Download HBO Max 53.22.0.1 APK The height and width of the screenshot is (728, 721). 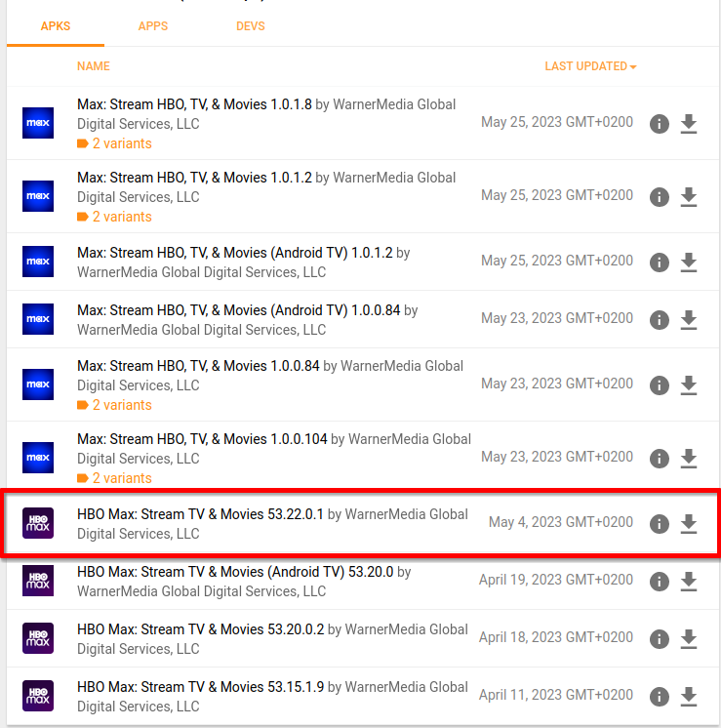tap(689, 524)
